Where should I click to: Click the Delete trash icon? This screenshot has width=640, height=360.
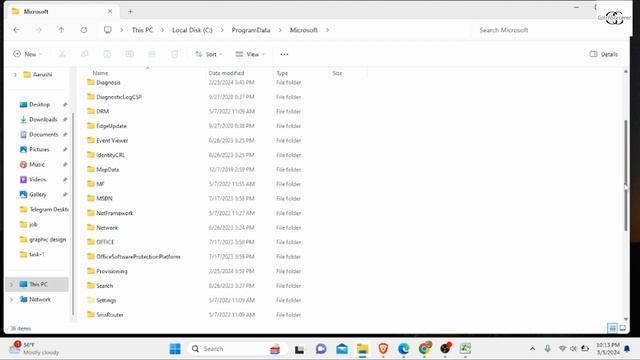[x=174, y=54]
